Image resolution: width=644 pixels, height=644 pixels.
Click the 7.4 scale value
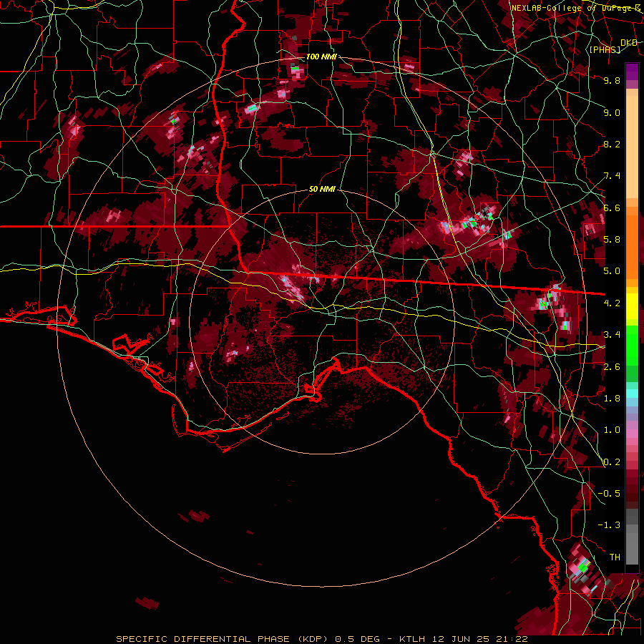point(612,176)
